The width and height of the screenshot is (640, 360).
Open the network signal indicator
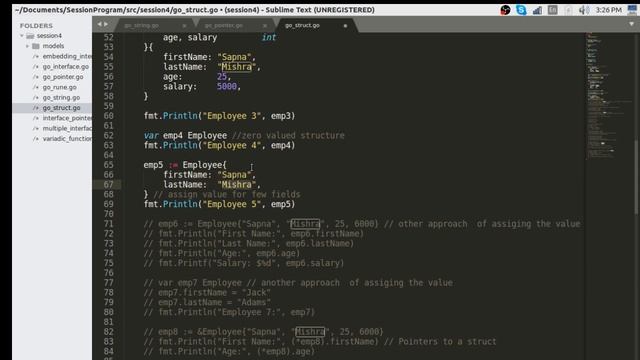point(537,10)
